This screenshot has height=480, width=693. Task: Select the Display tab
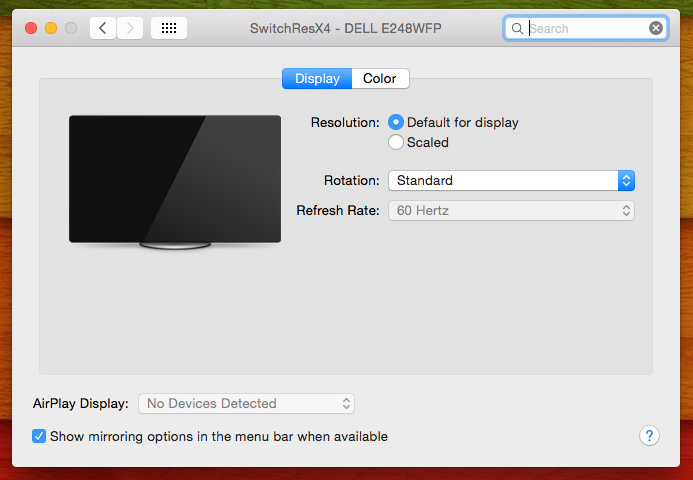pos(317,79)
